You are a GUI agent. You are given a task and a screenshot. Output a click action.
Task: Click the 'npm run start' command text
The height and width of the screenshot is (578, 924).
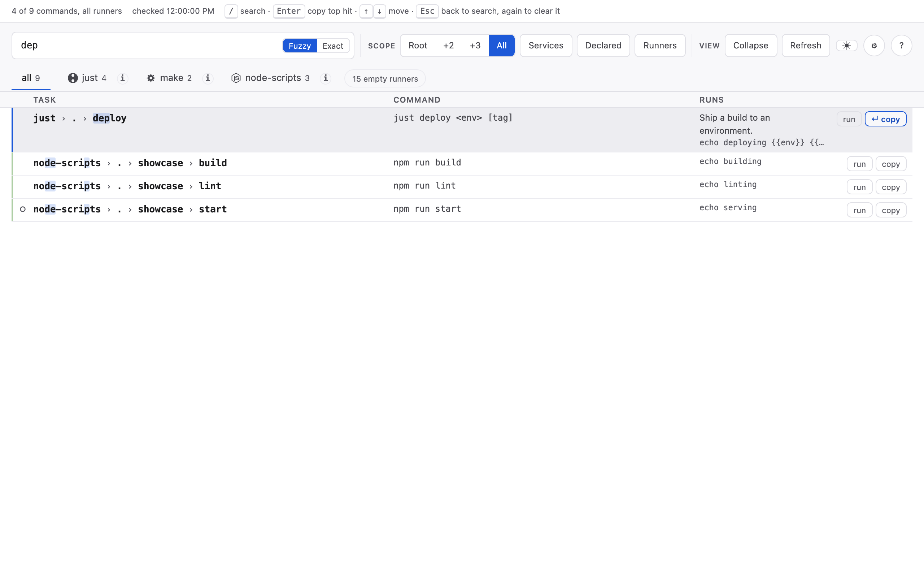(427, 209)
